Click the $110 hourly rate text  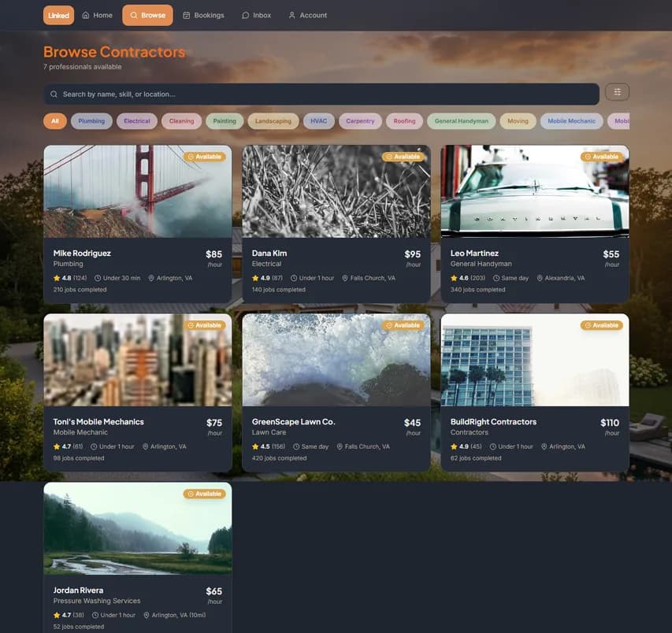[x=610, y=423]
